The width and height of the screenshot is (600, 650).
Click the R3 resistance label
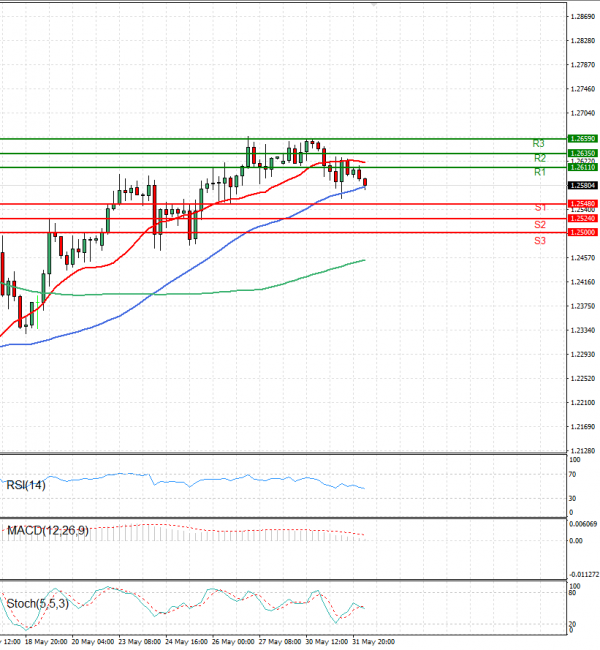[x=539, y=144]
